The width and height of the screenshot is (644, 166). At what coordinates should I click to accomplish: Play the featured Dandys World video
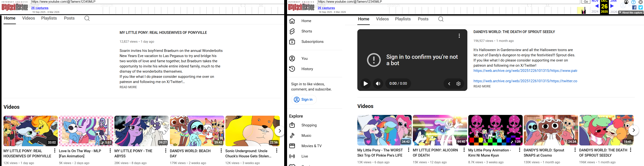[x=366, y=84]
